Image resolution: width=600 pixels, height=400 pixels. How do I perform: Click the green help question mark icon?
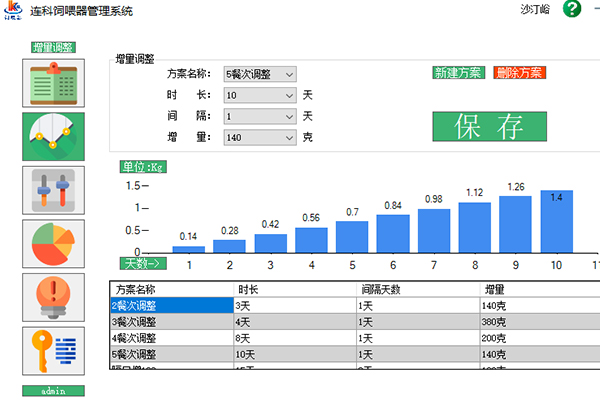click(x=572, y=9)
